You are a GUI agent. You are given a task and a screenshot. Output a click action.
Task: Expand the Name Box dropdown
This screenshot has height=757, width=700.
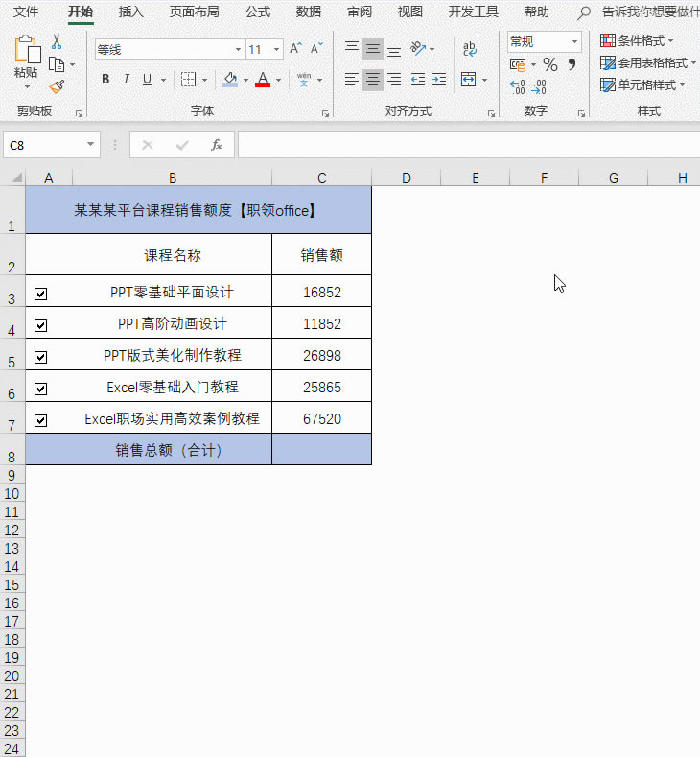(90, 144)
